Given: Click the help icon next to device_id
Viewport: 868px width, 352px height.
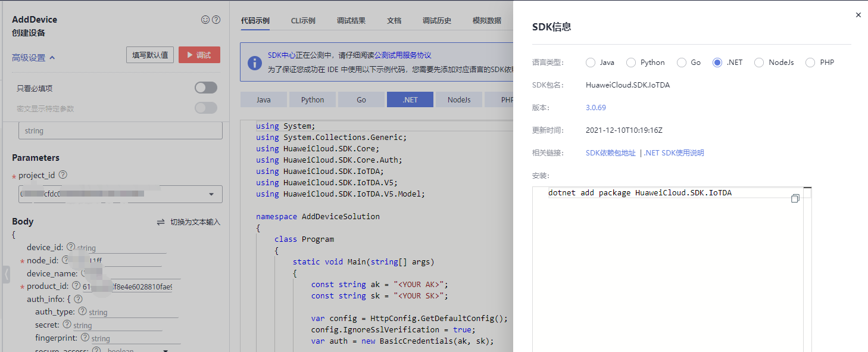Looking at the screenshot, I should (x=71, y=247).
